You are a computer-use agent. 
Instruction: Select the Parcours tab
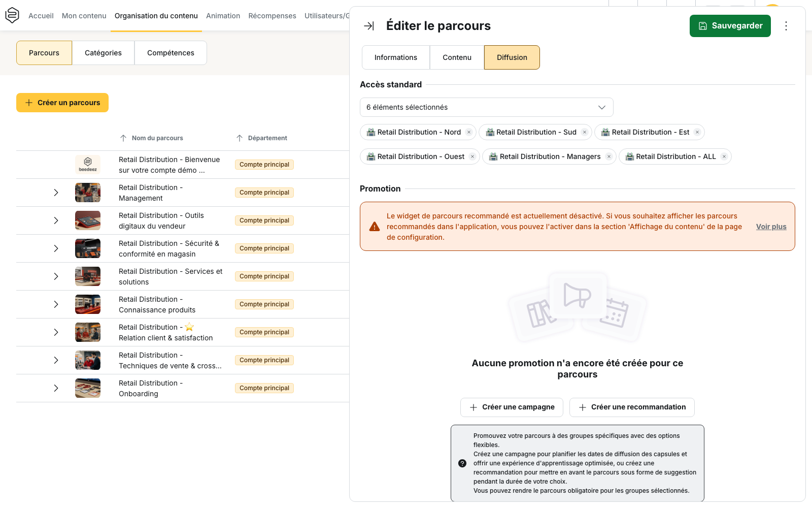click(44, 53)
